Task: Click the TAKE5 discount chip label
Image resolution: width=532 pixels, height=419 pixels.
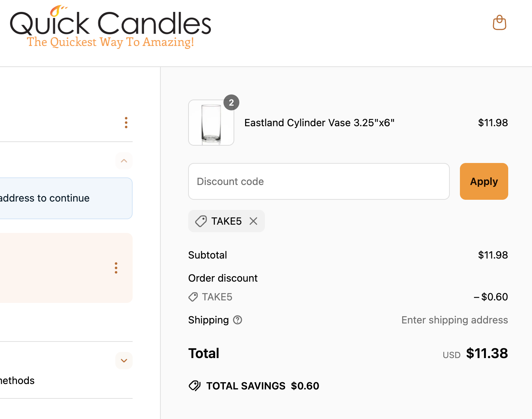Action: click(226, 221)
